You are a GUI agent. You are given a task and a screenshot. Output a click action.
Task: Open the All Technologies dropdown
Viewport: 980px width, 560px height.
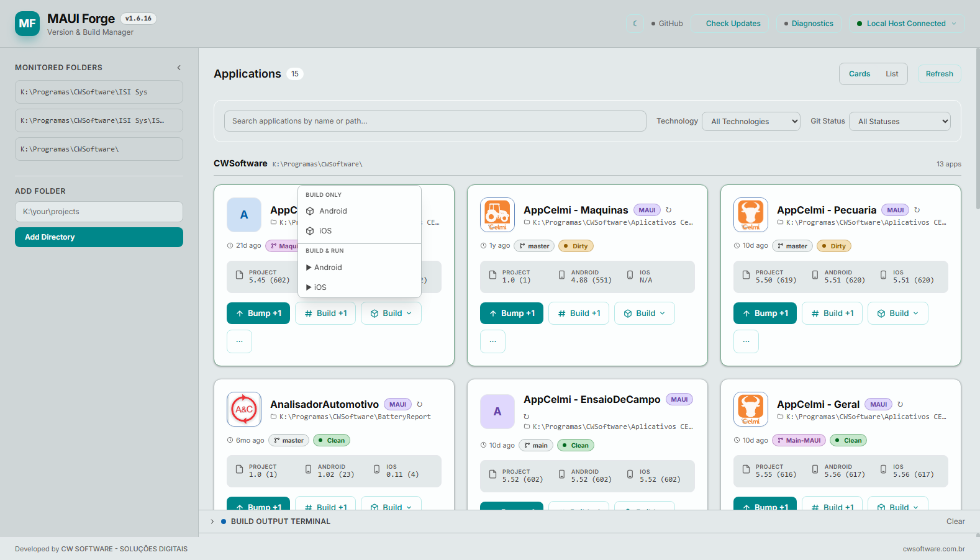[751, 121]
